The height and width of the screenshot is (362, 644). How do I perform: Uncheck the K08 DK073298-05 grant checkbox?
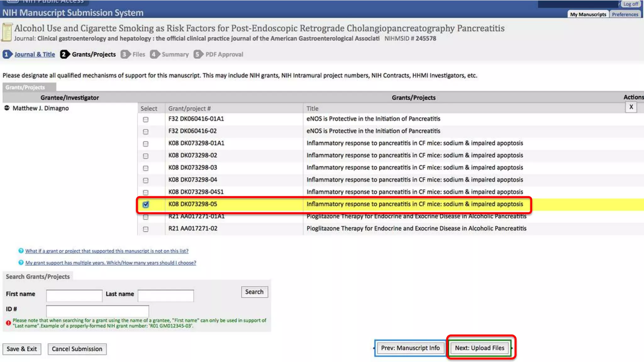(146, 204)
